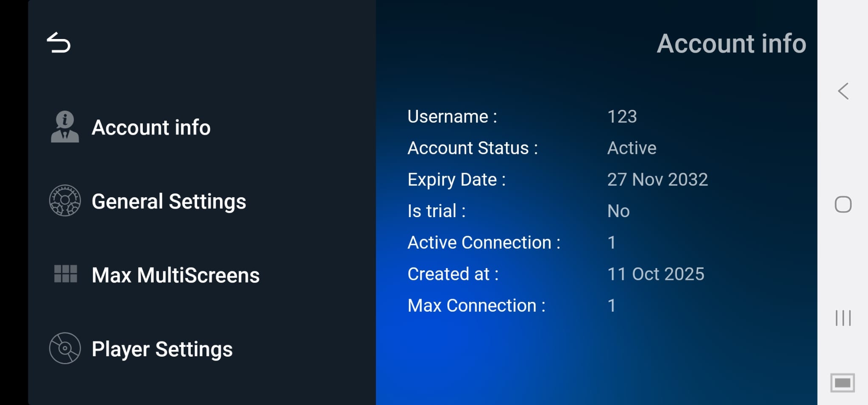Image resolution: width=868 pixels, height=405 pixels.
Task: Open Max MultiScreens from the menu
Action: click(175, 275)
